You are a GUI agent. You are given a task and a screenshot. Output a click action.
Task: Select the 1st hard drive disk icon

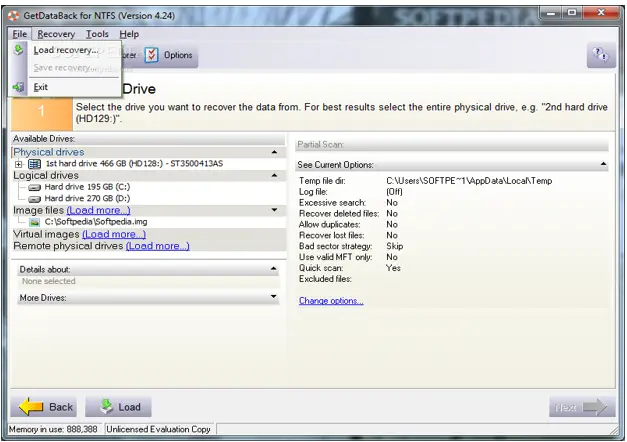click(35, 164)
